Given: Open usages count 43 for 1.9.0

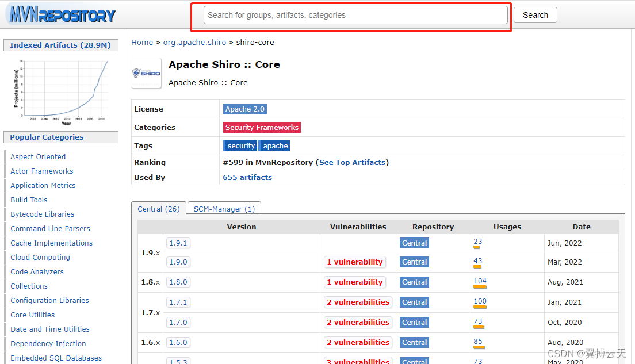Looking at the screenshot, I should [x=478, y=260].
